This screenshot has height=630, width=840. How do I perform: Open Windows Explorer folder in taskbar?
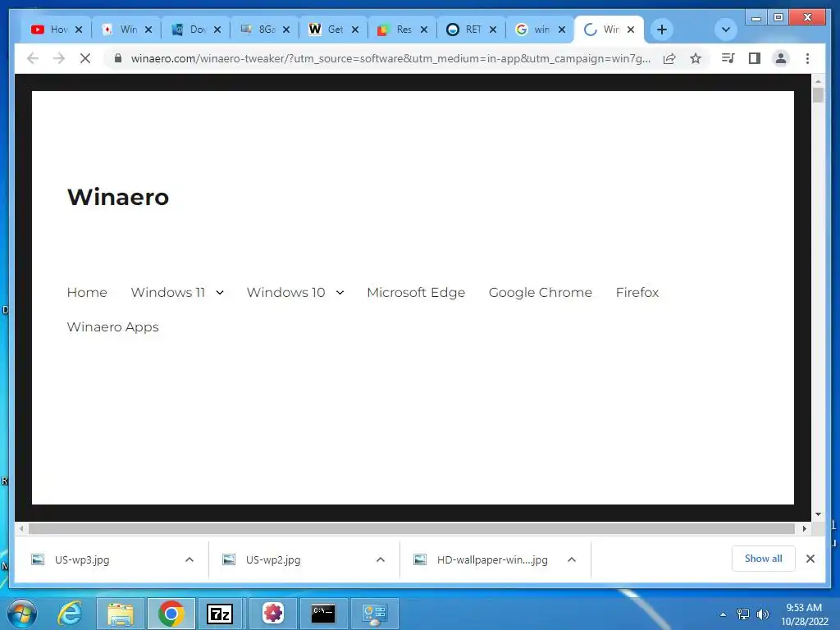121,614
